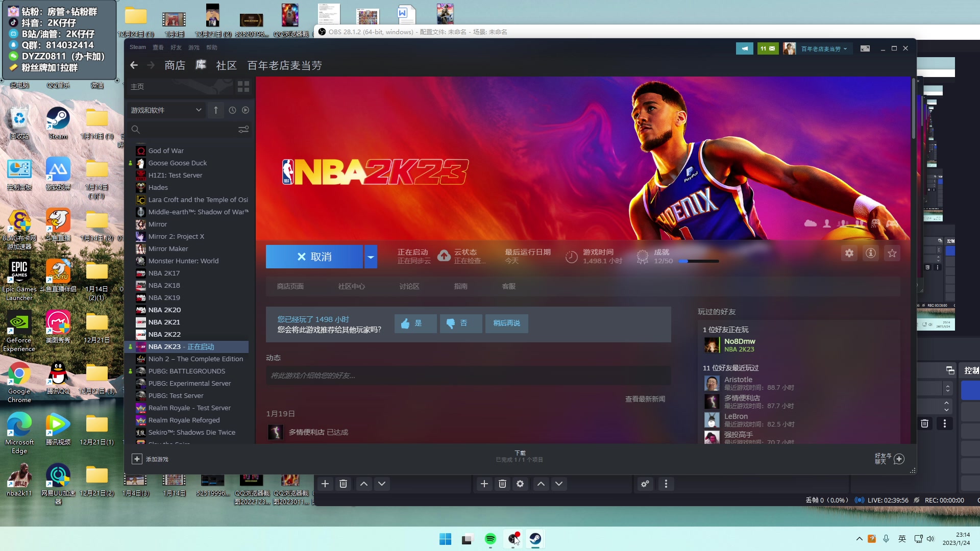The height and width of the screenshot is (551, 980).
Task: Open the game settings gear icon
Action: pos(849,253)
